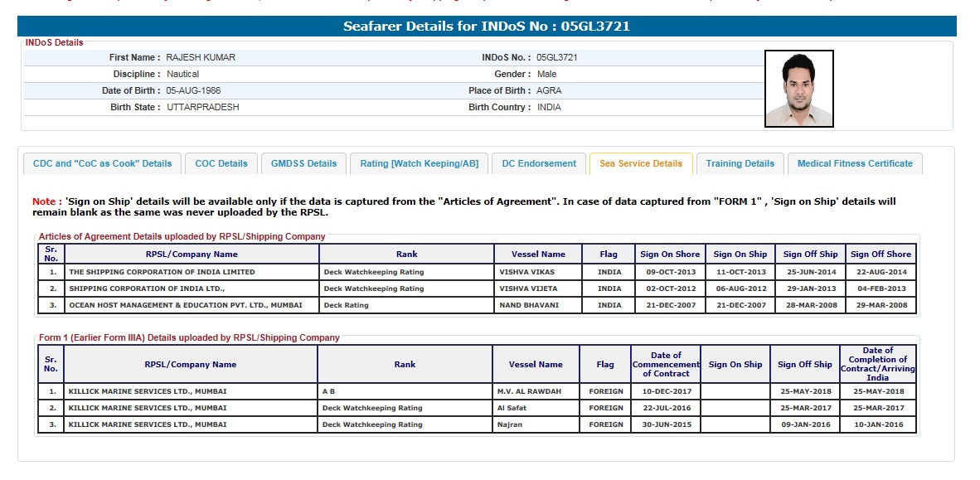Click the Sea Service Details tab
Image resolution: width=980 pixels, height=480 pixels.
point(641,163)
